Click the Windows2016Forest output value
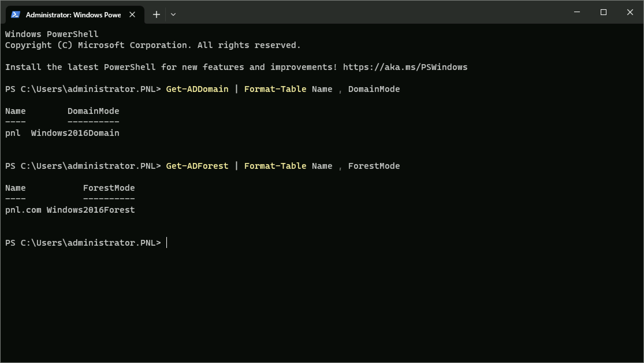Screen dimensions: 644x363 pyautogui.click(x=91, y=210)
